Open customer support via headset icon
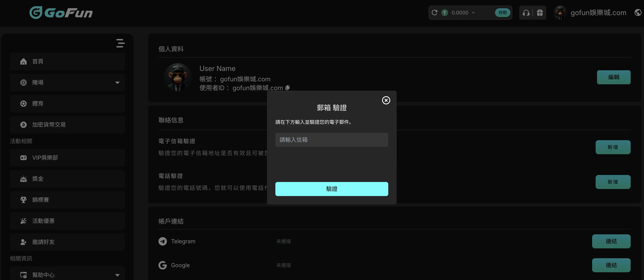Screen dimensions: 644x280 526,12
